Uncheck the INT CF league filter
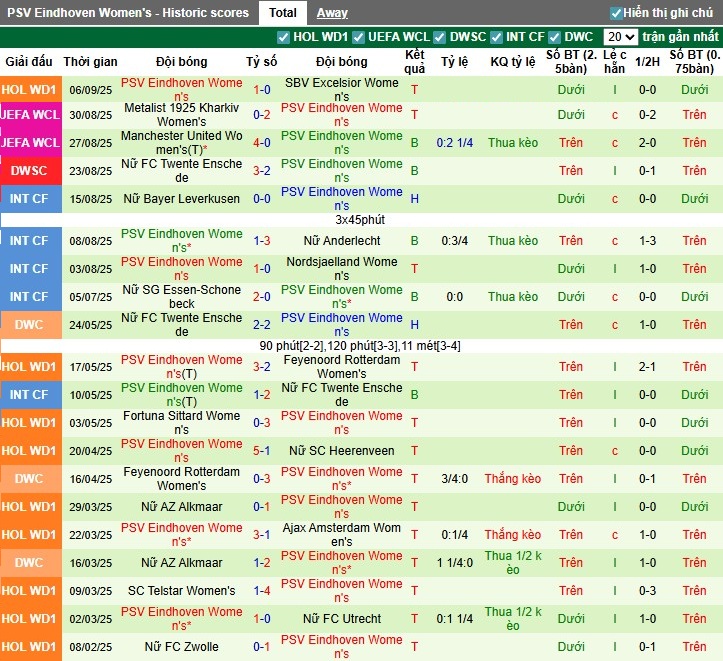This screenshot has height=661, width=723. tap(496, 37)
